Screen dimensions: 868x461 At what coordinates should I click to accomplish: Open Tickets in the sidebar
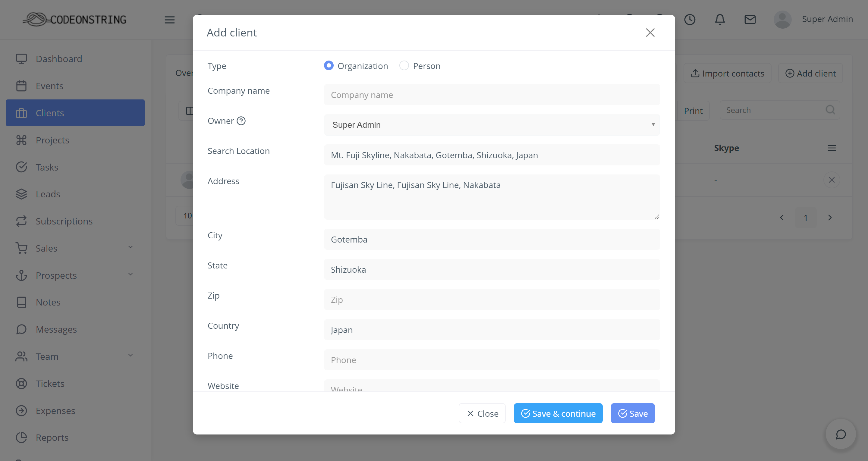click(x=75, y=384)
